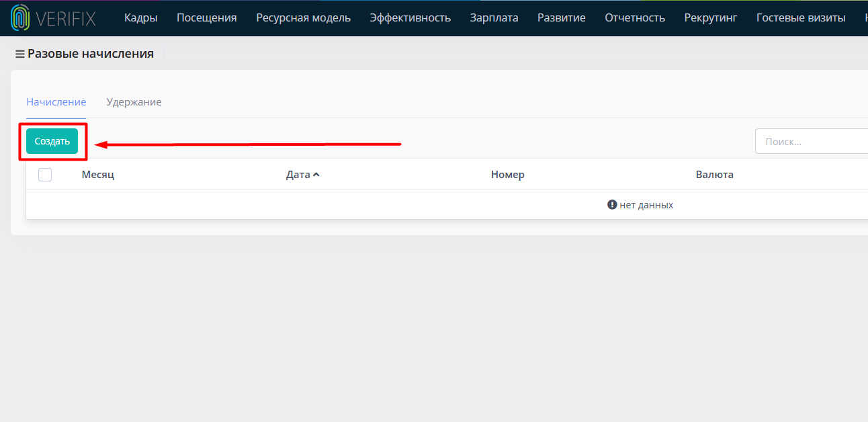Switch to the Удержание tab
The width and height of the screenshot is (868, 422).
(x=134, y=102)
